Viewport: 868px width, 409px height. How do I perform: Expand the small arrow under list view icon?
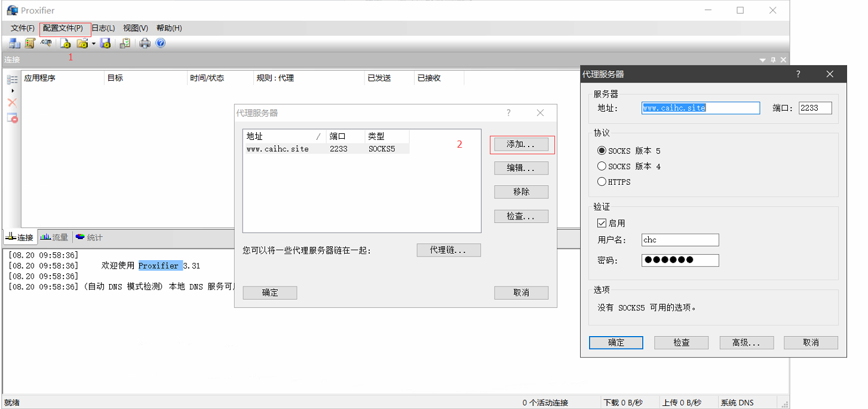click(x=12, y=90)
